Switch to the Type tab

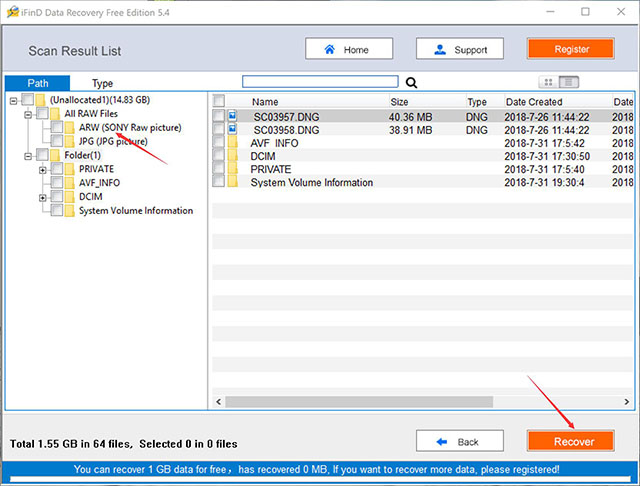point(102,83)
